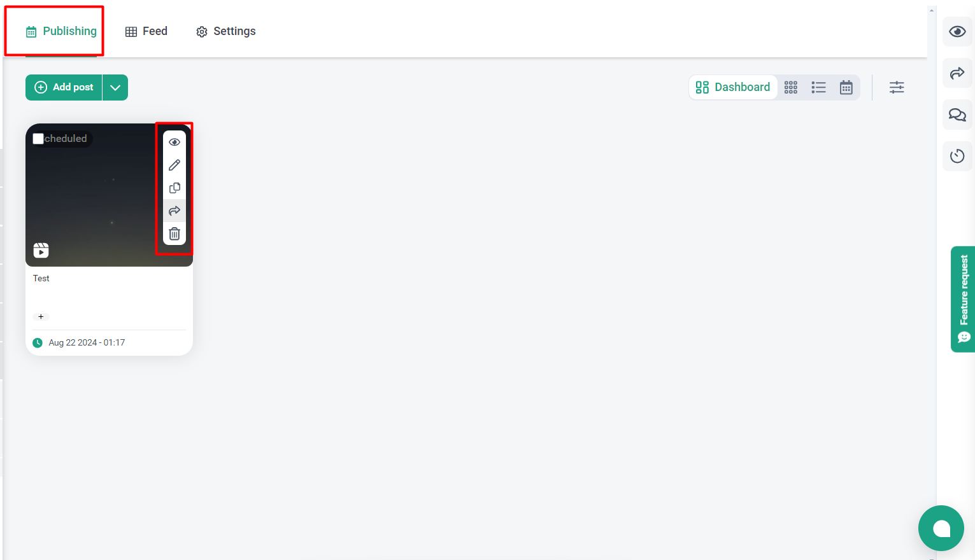Screen dimensions: 975x560
Task: Preview post with eye icon on card
Action: [174, 142]
